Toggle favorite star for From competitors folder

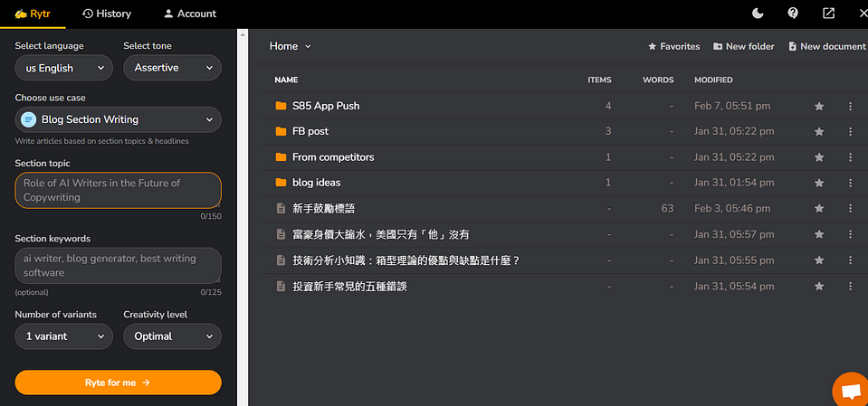[x=819, y=157]
